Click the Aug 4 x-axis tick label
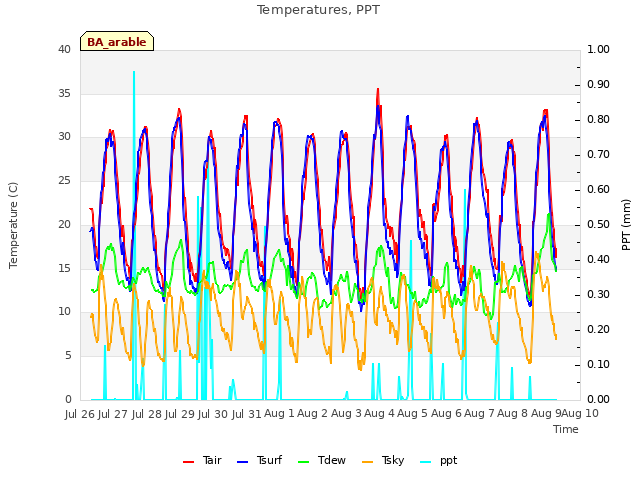The height and width of the screenshot is (480, 640). [x=379, y=413]
